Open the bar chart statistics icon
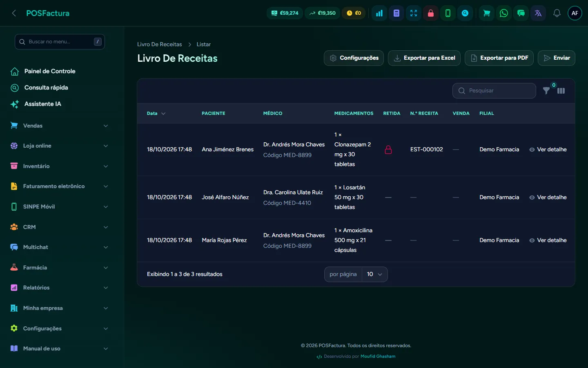The height and width of the screenshot is (368, 588). point(379,13)
